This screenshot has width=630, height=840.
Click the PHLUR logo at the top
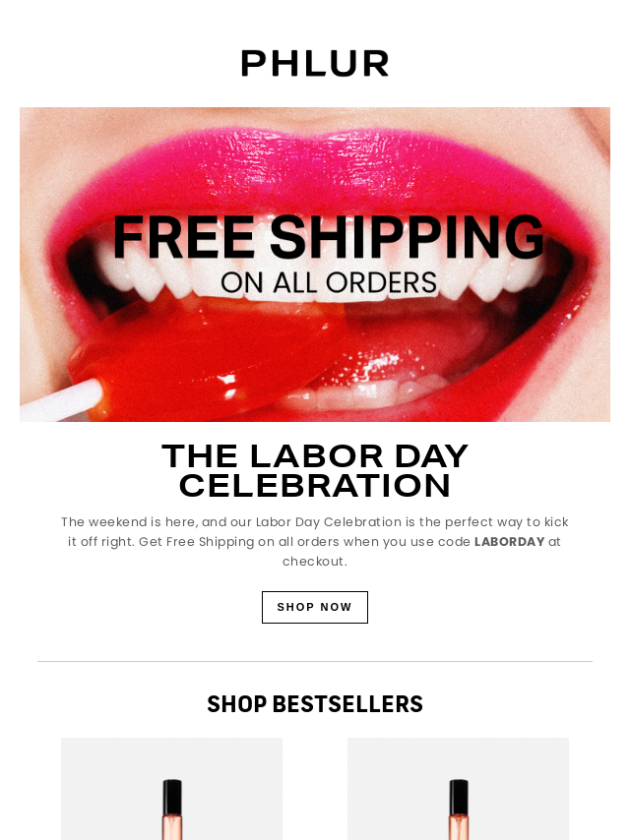point(315,63)
